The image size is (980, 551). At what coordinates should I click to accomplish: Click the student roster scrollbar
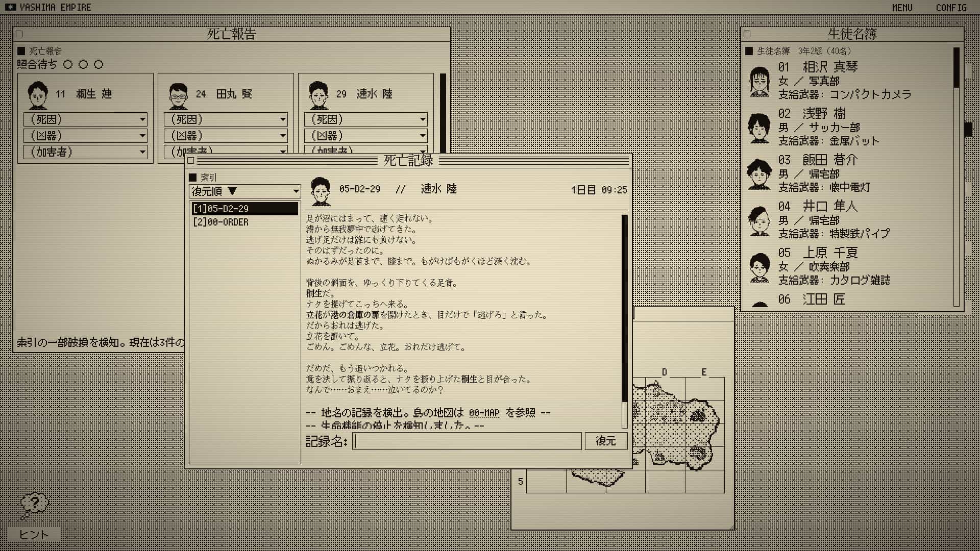[x=957, y=176]
